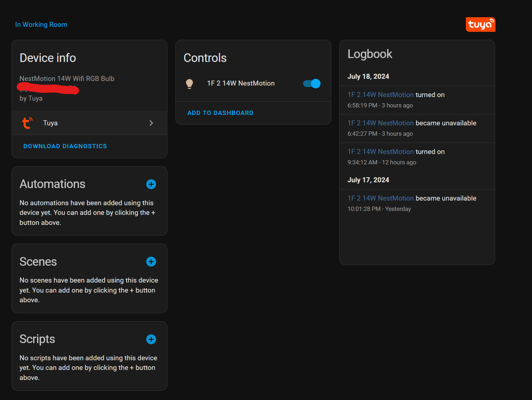Open the lightbulb entity more-info dialog

240,83
